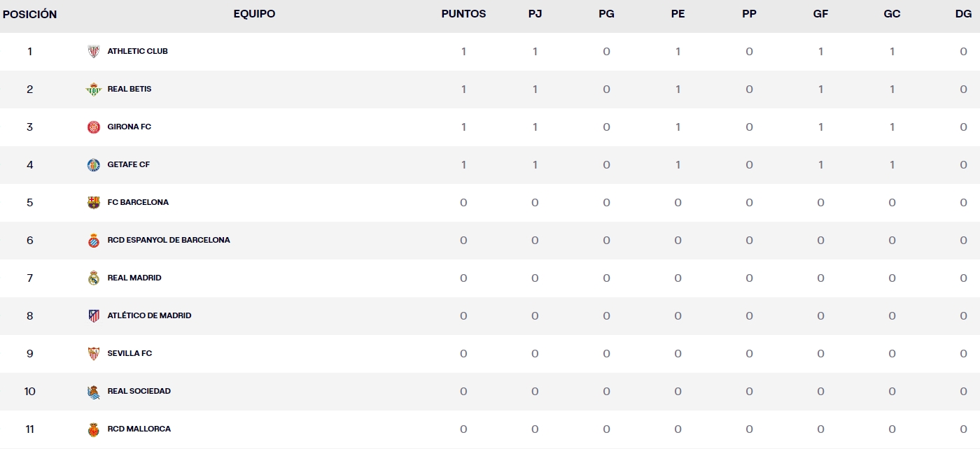Image resolution: width=980 pixels, height=449 pixels.
Task: Open the ATHLETIC CLUB team link
Action: [x=137, y=51]
